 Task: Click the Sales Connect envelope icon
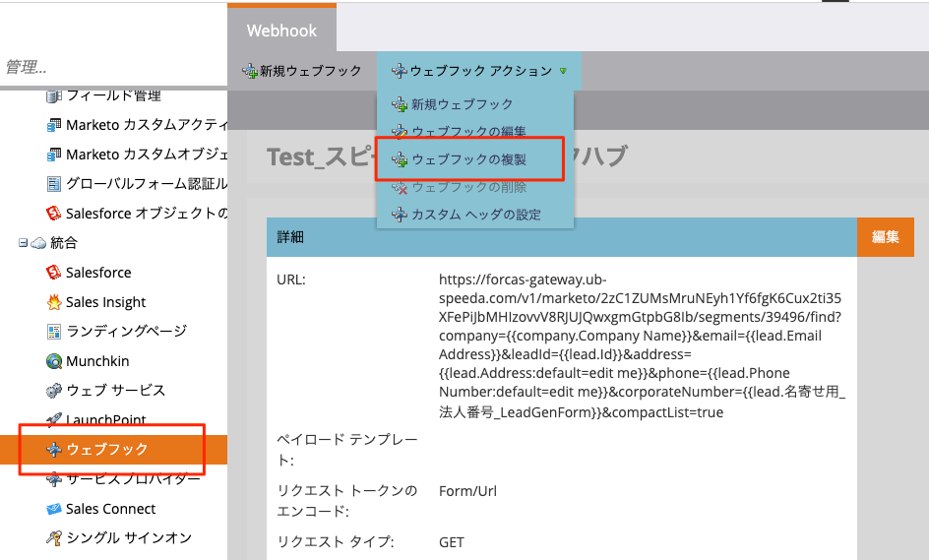[x=55, y=509]
